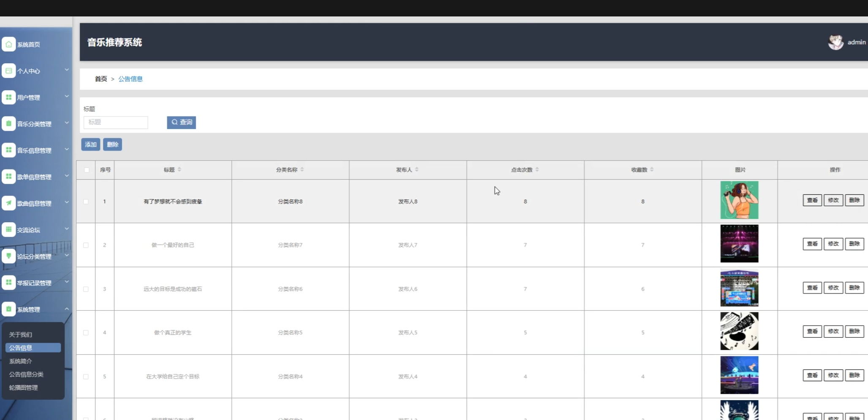The height and width of the screenshot is (420, 868).
Task: Click cell 分类名称8 in first row
Action: pos(290,202)
